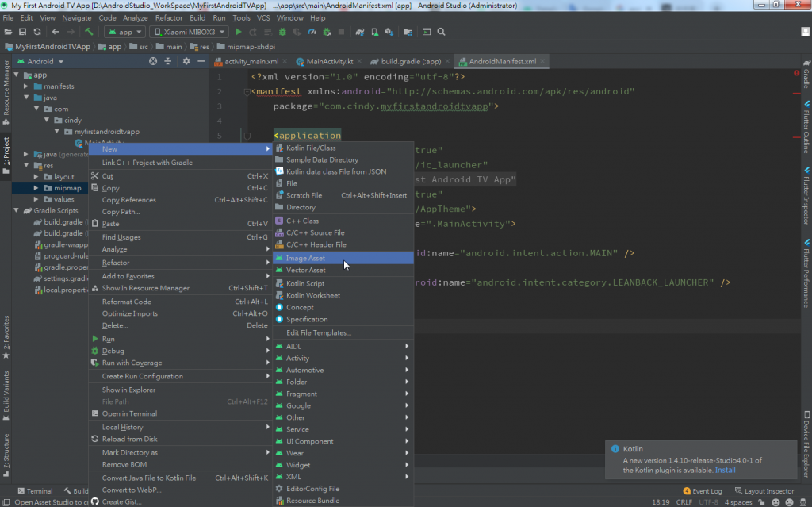
Task: Fold the application tag gutter marker
Action: pos(247,136)
